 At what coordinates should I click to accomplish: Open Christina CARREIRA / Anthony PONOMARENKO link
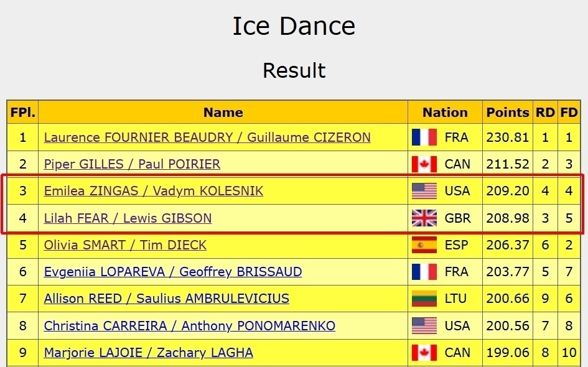click(x=190, y=326)
